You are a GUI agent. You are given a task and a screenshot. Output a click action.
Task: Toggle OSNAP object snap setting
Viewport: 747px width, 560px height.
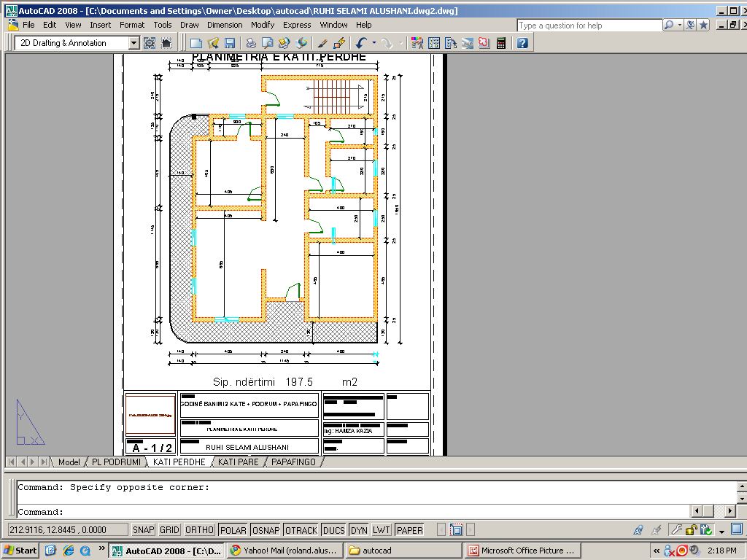266,530
